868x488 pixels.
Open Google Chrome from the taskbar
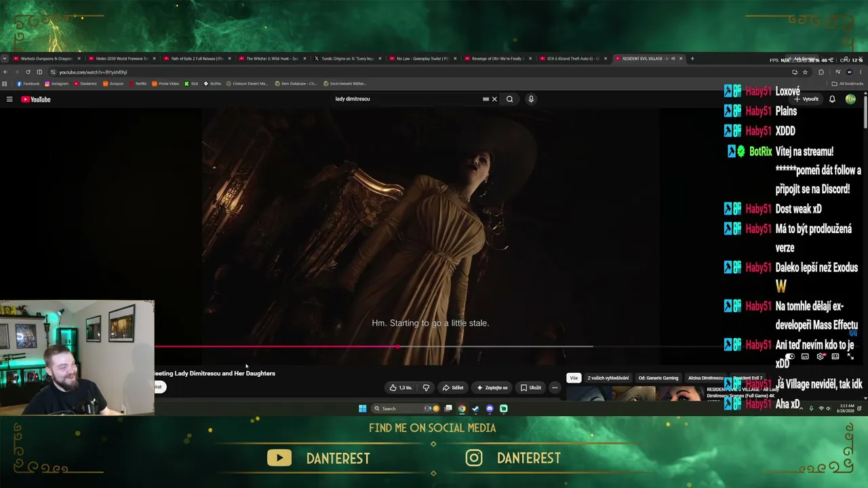point(462,409)
